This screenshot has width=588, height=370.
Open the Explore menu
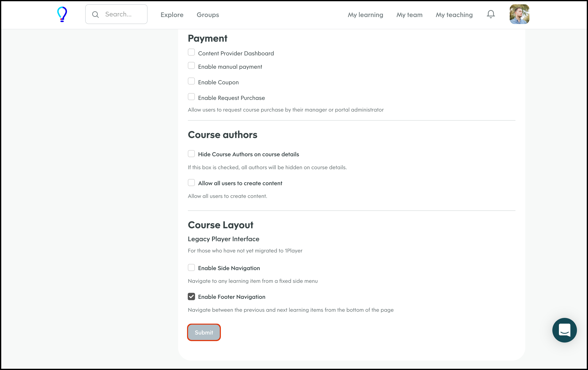coord(172,15)
